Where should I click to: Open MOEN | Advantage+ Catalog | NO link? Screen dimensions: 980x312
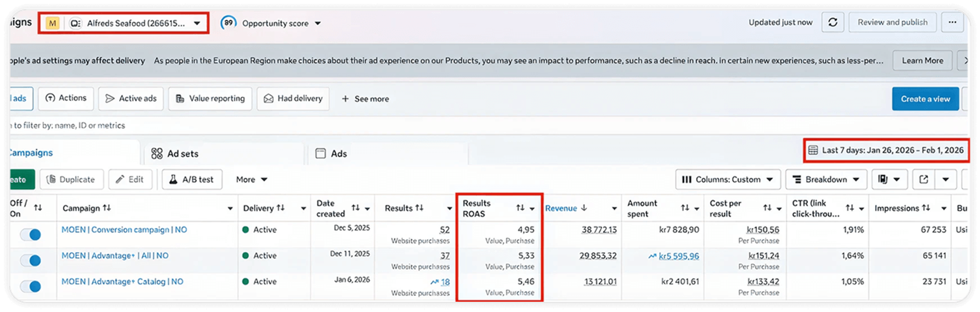click(122, 282)
